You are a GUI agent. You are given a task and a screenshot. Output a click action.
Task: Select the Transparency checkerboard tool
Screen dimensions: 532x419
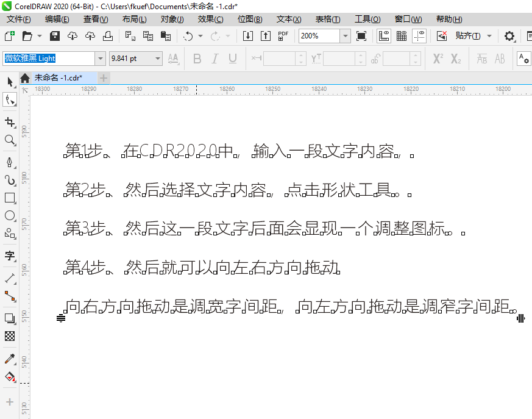[10, 336]
